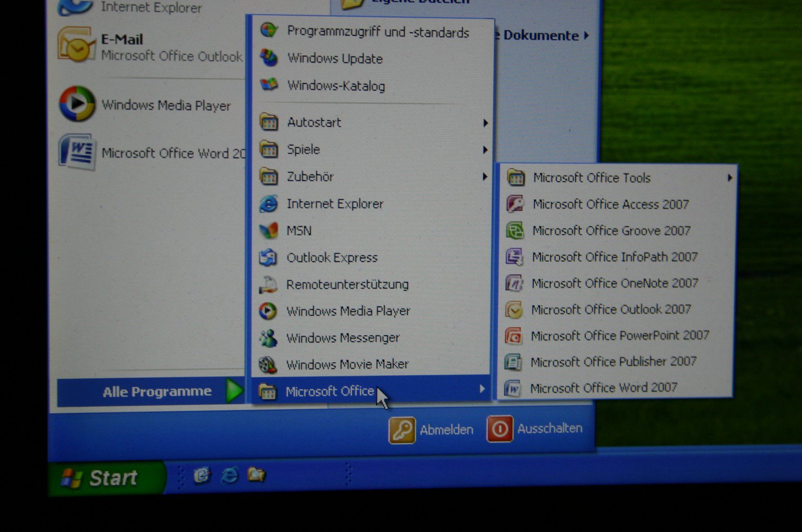Click the pinned Microsoft Office Word icon
Screen dimensions: 802x532
[77, 152]
